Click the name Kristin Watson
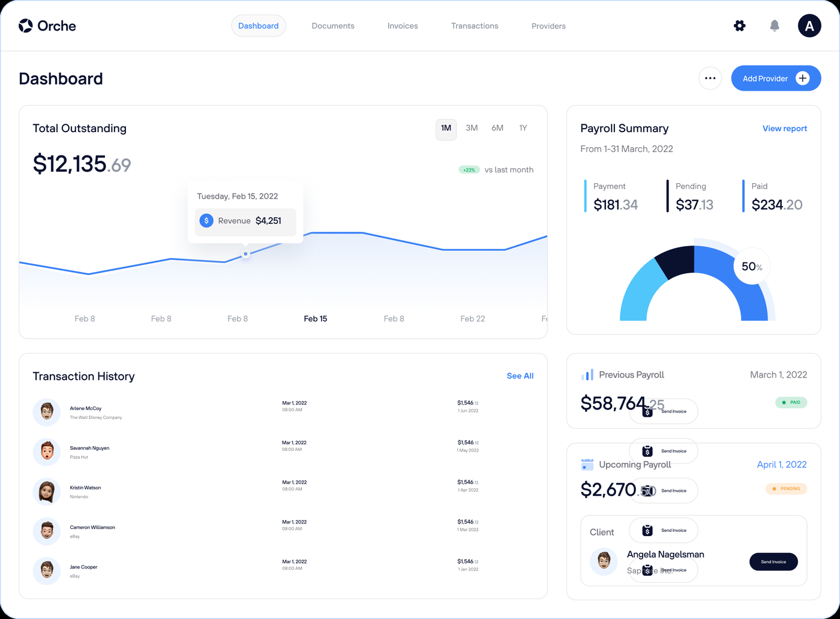 click(85, 488)
